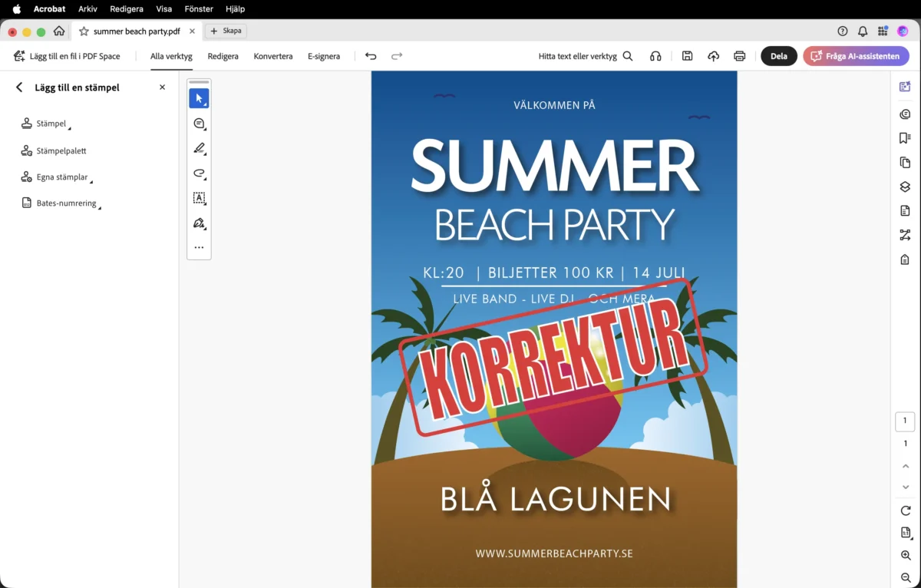Pick the highlighter pen tool
The width and height of the screenshot is (921, 588).
(x=199, y=148)
